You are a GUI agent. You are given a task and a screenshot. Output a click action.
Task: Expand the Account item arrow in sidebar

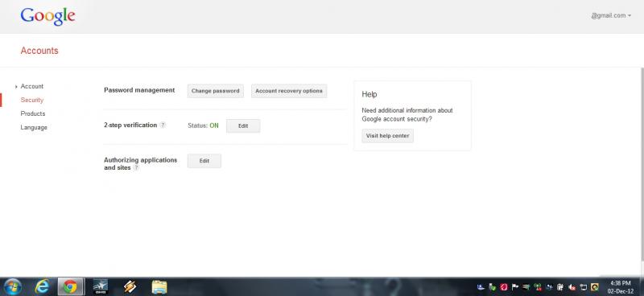tap(16, 87)
